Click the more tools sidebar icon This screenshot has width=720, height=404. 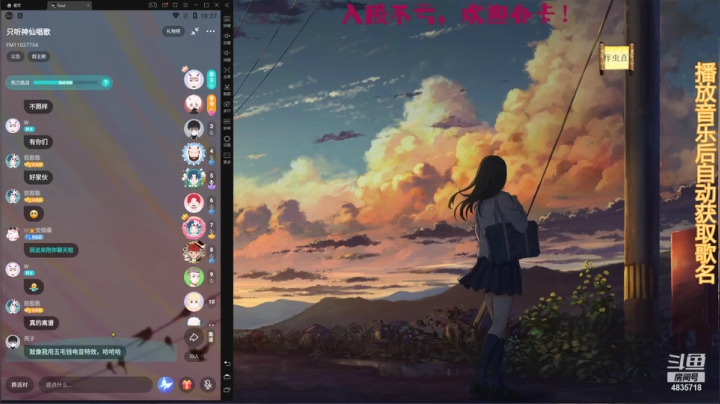click(x=227, y=157)
